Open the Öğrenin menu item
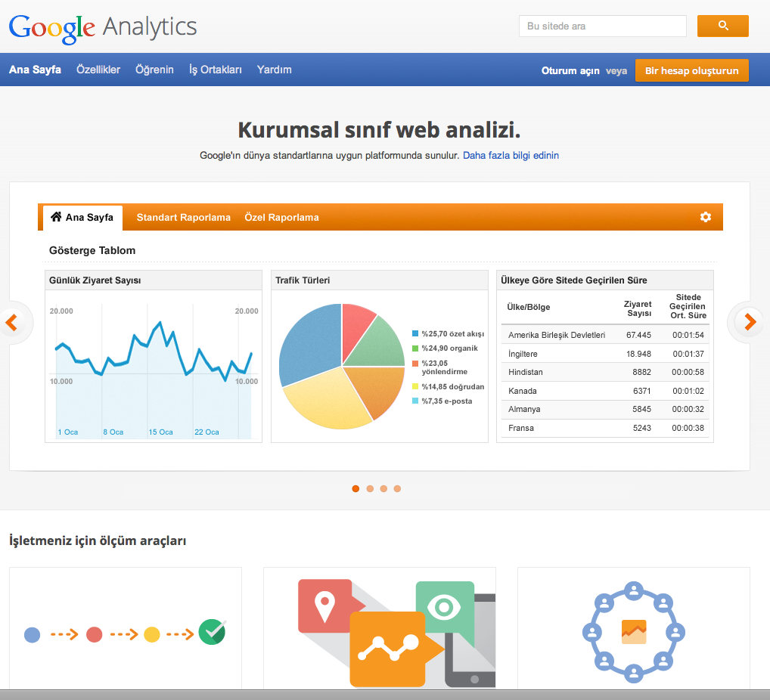 155,70
